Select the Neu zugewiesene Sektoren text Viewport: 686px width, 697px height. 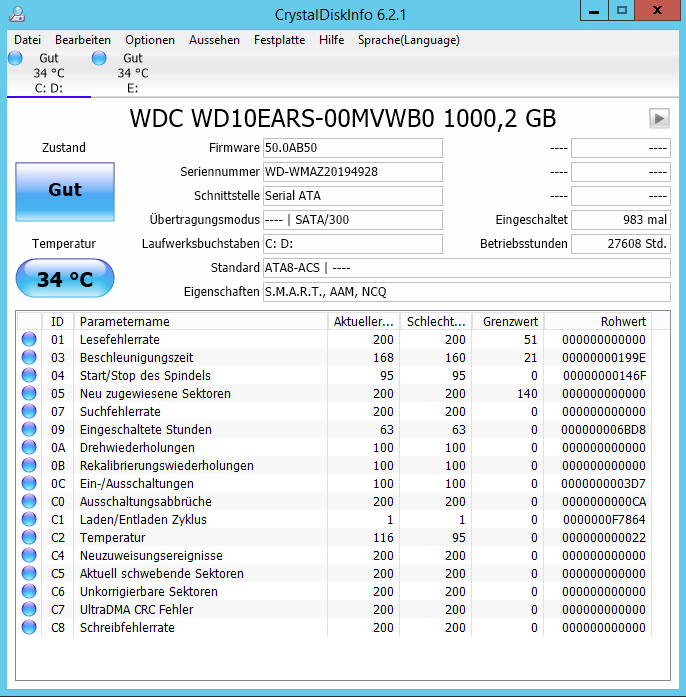155,394
